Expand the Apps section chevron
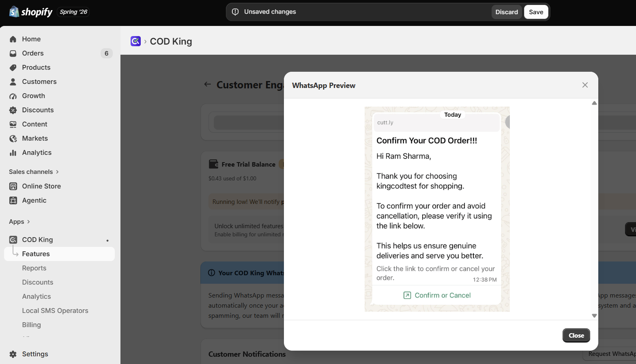 [28, 222]
